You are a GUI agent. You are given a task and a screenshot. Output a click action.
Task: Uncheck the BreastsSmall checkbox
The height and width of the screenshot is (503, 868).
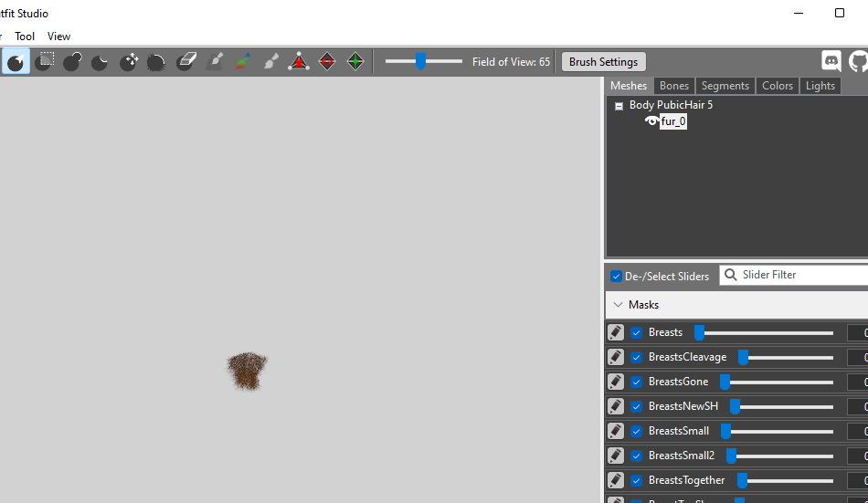coord(637,431)
